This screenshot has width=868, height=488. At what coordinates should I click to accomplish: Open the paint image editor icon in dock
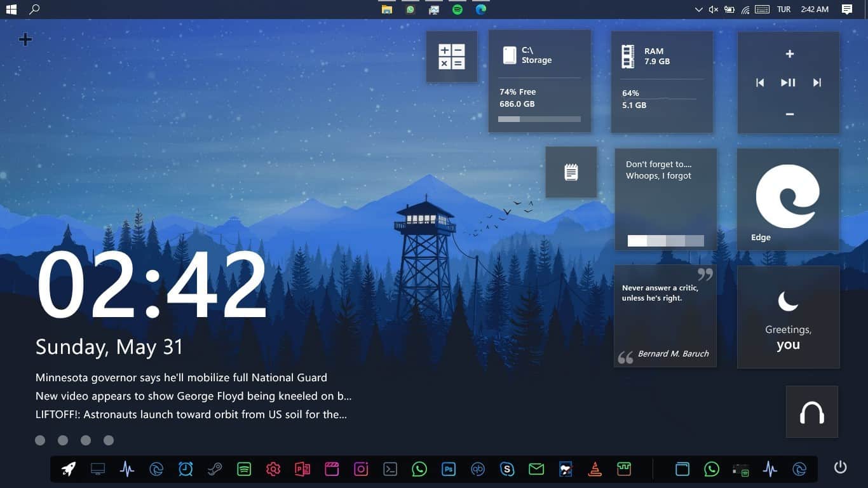click(566, 469)
